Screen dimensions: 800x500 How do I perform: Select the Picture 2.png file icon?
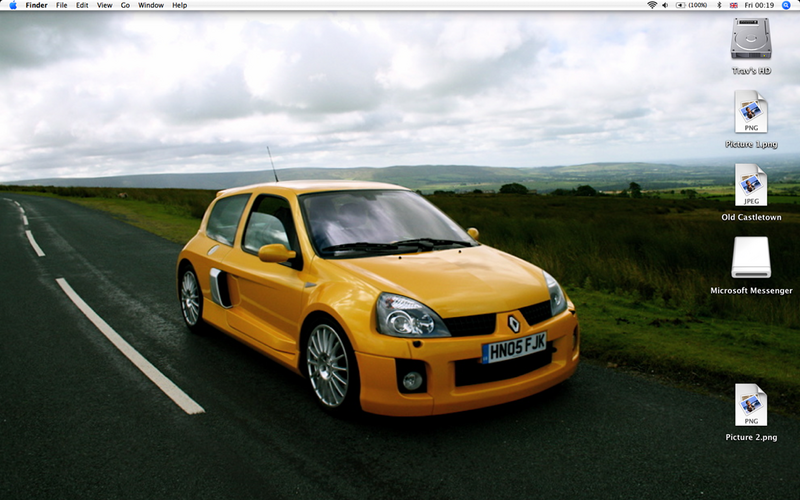click(x=751, y=405)
